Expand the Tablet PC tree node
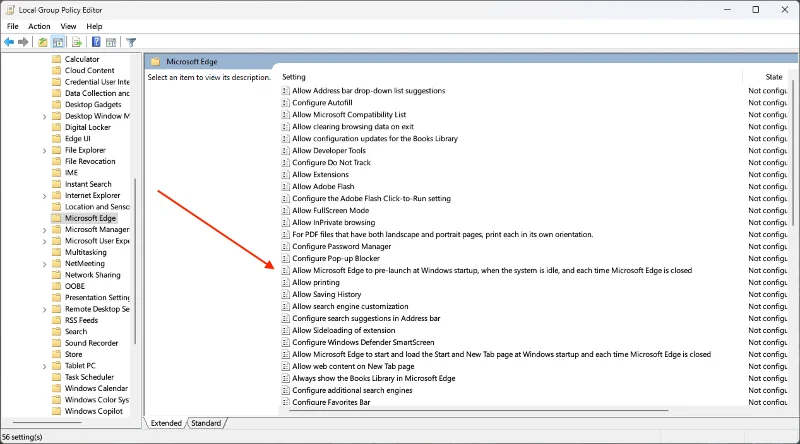This screenshot has width=800, height=444. pos(44,366)
